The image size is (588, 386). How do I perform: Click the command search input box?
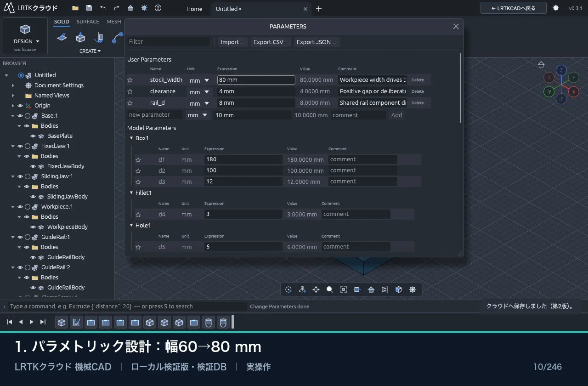(128, 307)
